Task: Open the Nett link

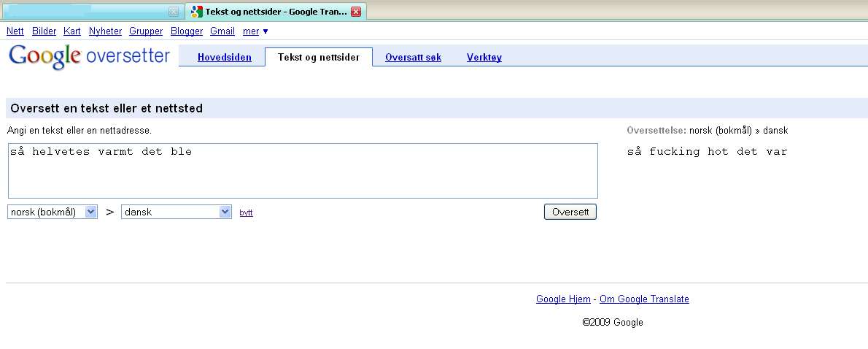Action: pyautogui.click(x=15, y=31)
